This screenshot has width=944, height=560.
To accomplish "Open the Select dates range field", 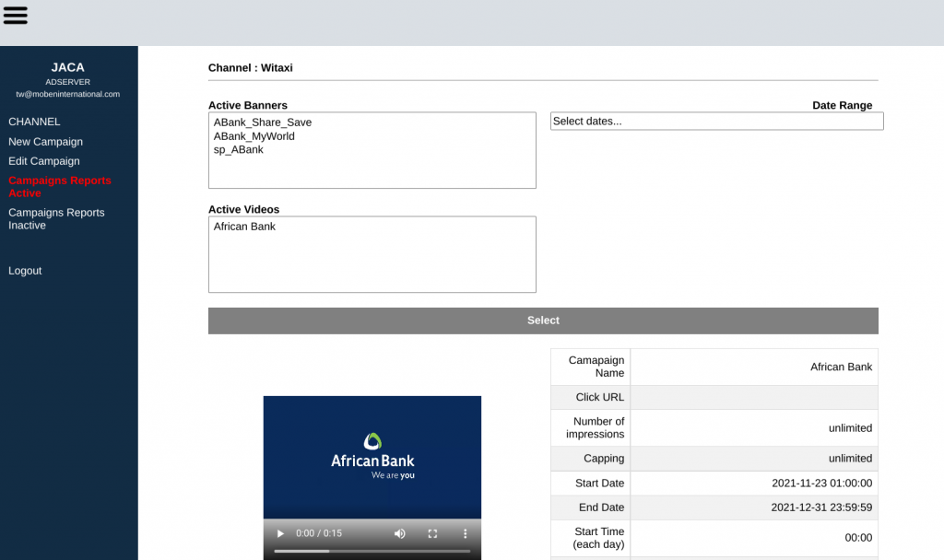I will (x=716, y=122).
